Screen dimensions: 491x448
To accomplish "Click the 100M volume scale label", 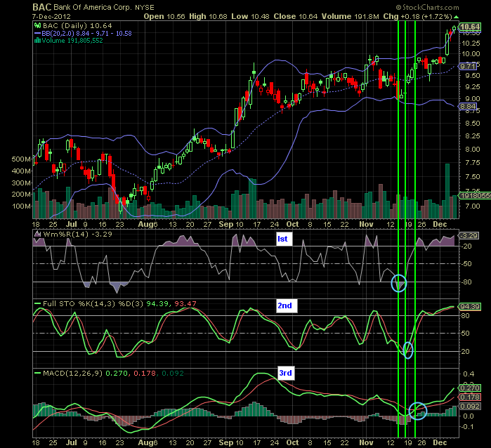I will [21, 206].
